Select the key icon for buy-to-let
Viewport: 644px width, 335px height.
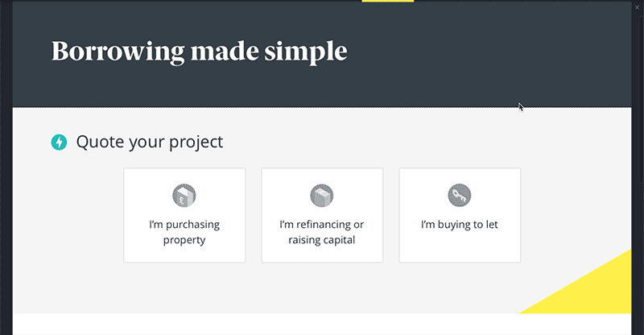point(459,195)
